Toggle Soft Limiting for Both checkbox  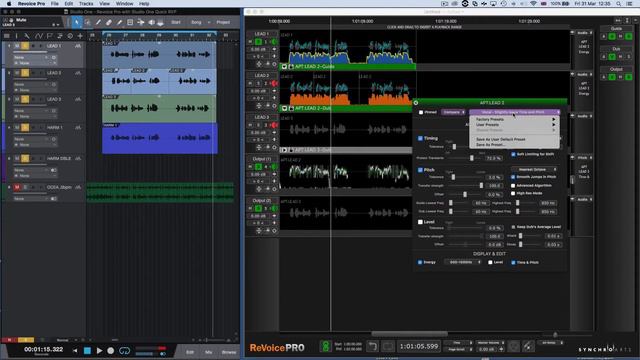click(x=513, y=154)
